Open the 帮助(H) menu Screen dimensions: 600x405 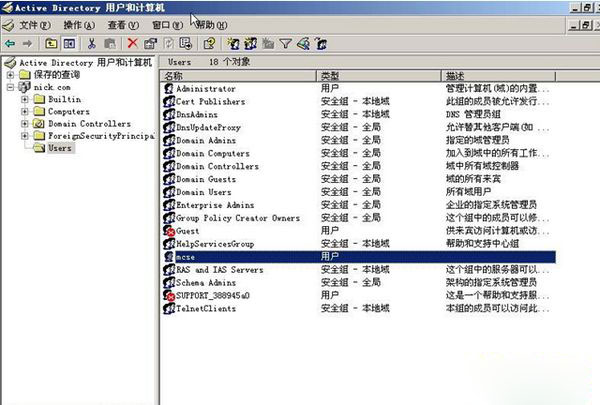point(211,25)
